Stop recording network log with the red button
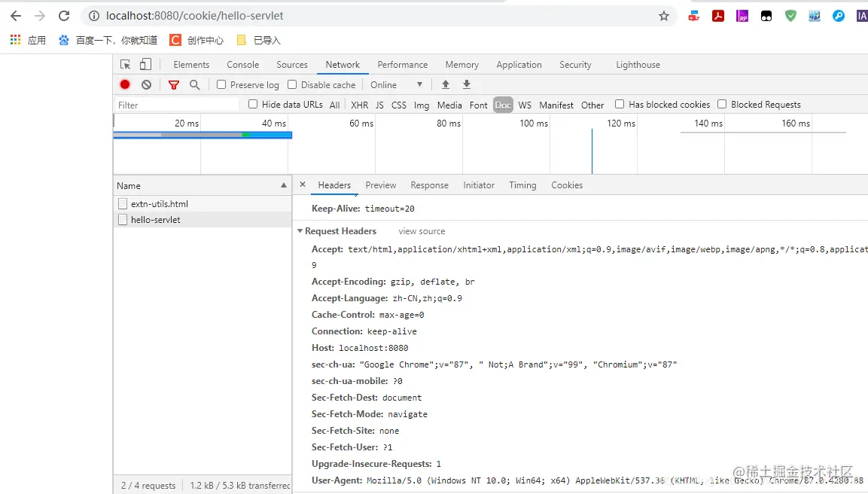 (x=125, y=85)
